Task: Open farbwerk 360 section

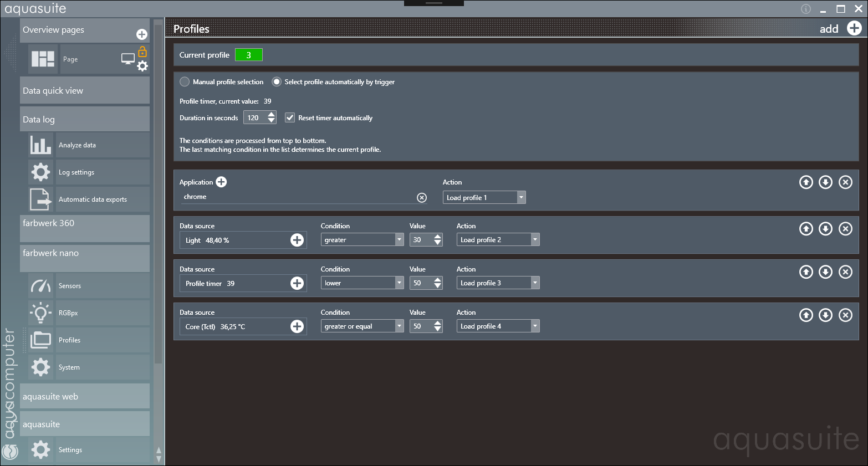Action: pos(85,228)
